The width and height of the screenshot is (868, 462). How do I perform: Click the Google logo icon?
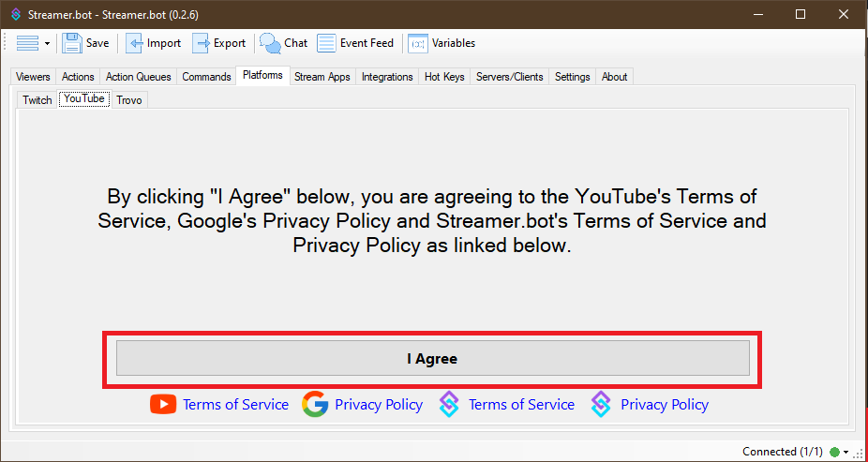(315, 404)
